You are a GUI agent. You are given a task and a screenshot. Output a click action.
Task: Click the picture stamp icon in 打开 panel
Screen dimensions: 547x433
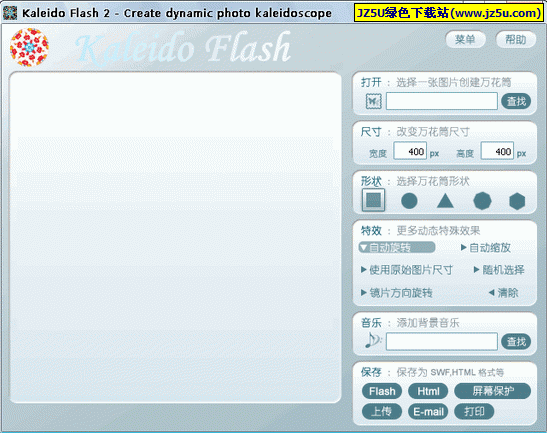[373, 102]
